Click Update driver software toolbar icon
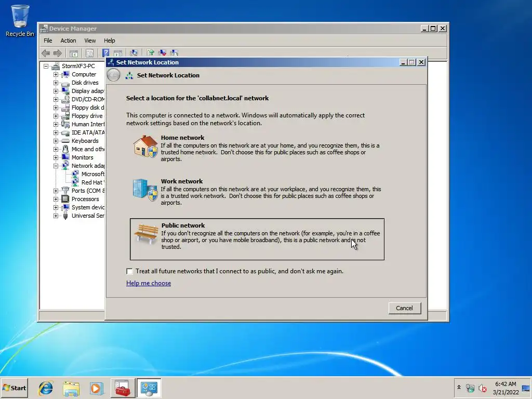Image resolution: width=532 pixels, height=399 pixels. click(151, 52)
